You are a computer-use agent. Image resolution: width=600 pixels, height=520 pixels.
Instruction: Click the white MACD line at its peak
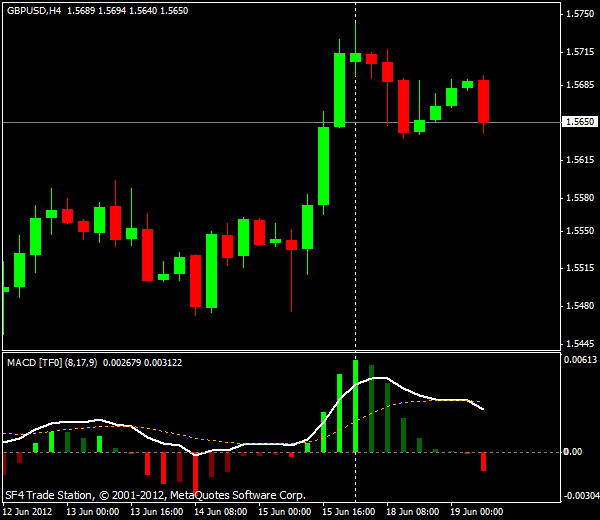point(380,378)
